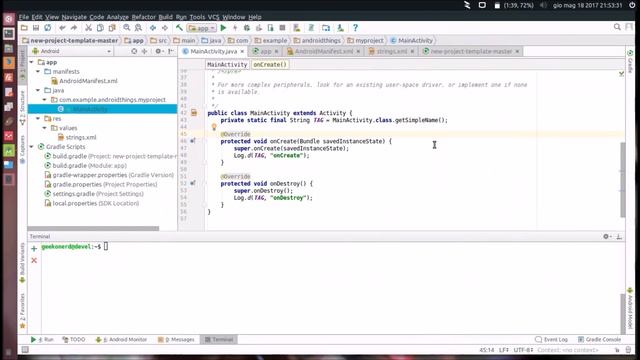Collapse the values folder node
This screenshot has width=640, height=360.
pyautogui.click(x=44, y=128)
